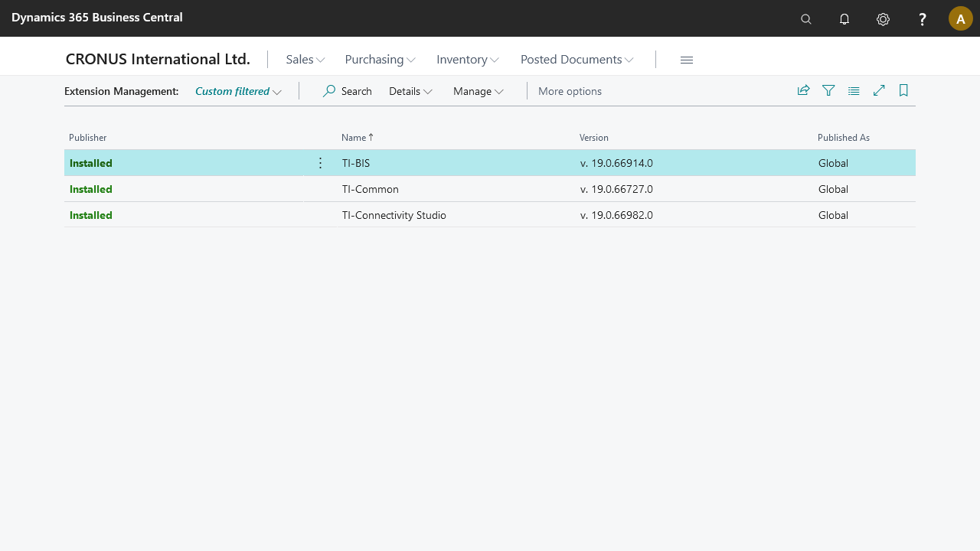Select the TI-BIS name cell

tap(356, 163)
